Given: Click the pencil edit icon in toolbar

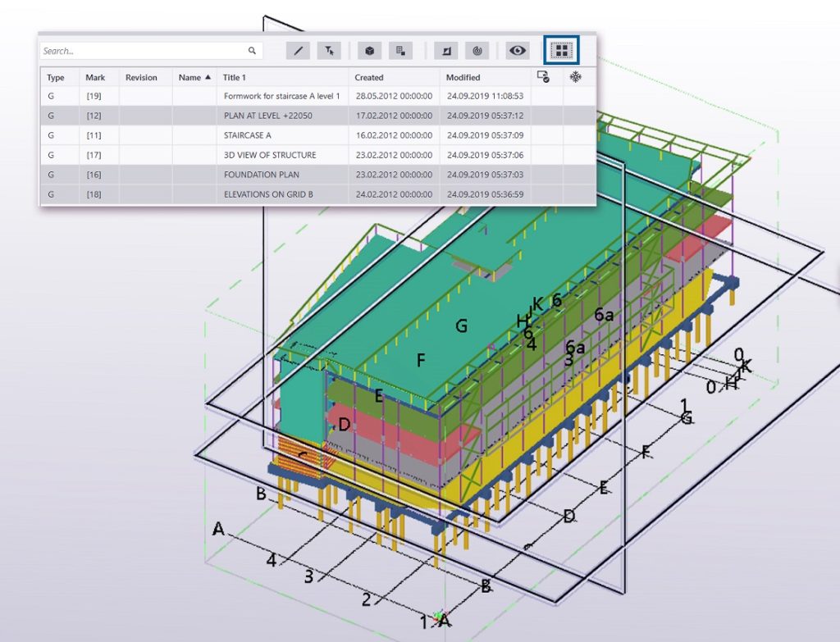Looking at the screenshot, I should tap(298, 51).
